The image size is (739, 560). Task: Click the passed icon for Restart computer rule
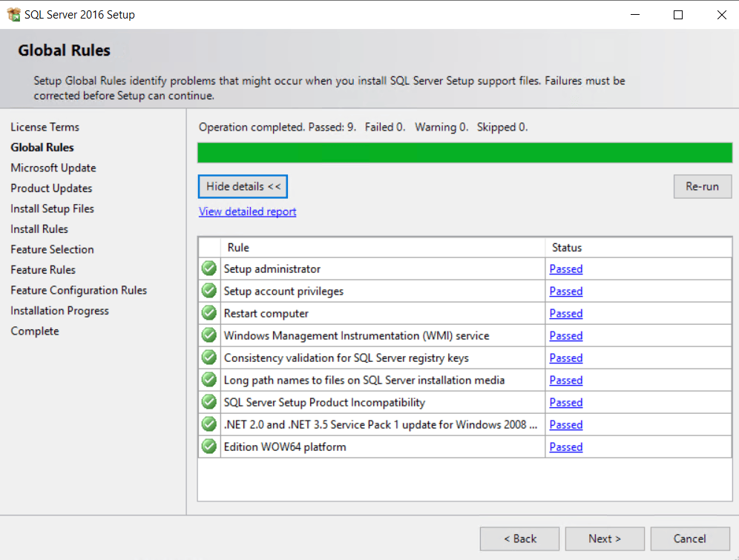coord(208,313)
